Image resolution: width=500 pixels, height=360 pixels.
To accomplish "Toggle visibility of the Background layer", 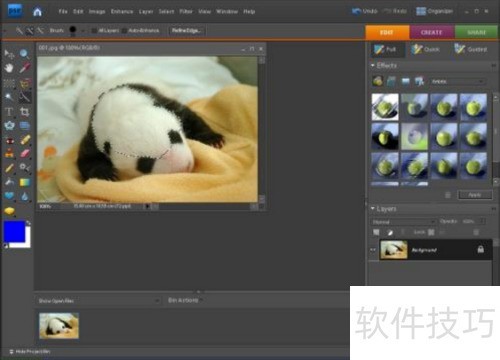I will click(x=373, y=250).
